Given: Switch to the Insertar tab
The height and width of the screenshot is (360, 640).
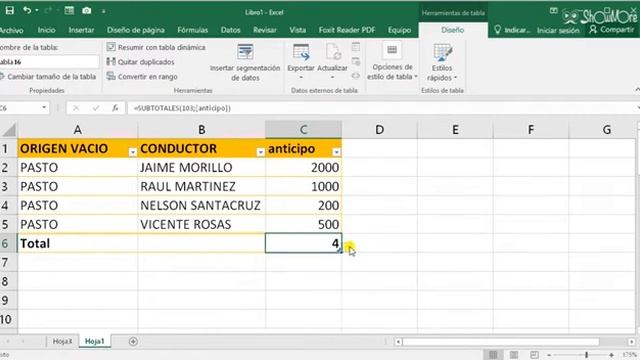Looking at the screenshot, I should tap(81, 30).
